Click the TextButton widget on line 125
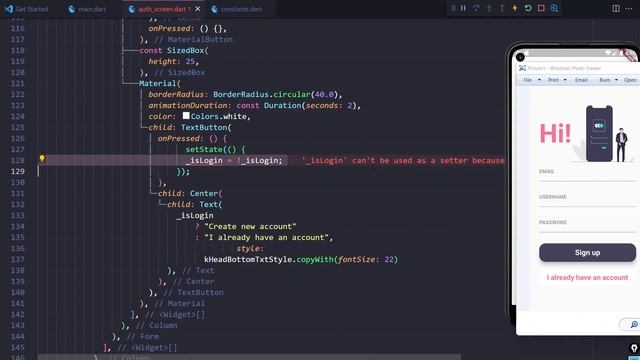640x360 pixels. click(x=204, y=127)
